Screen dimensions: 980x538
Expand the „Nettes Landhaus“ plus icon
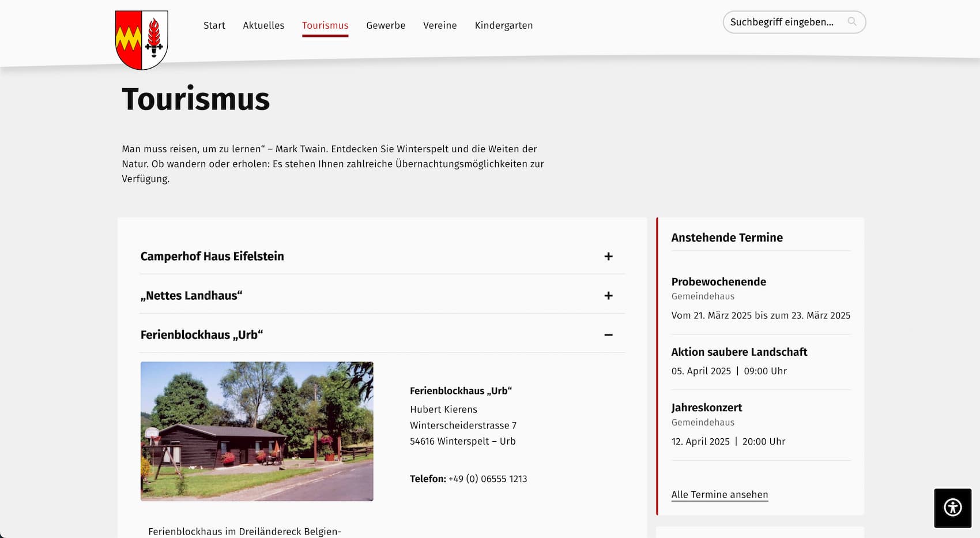[x=608, y=296]
